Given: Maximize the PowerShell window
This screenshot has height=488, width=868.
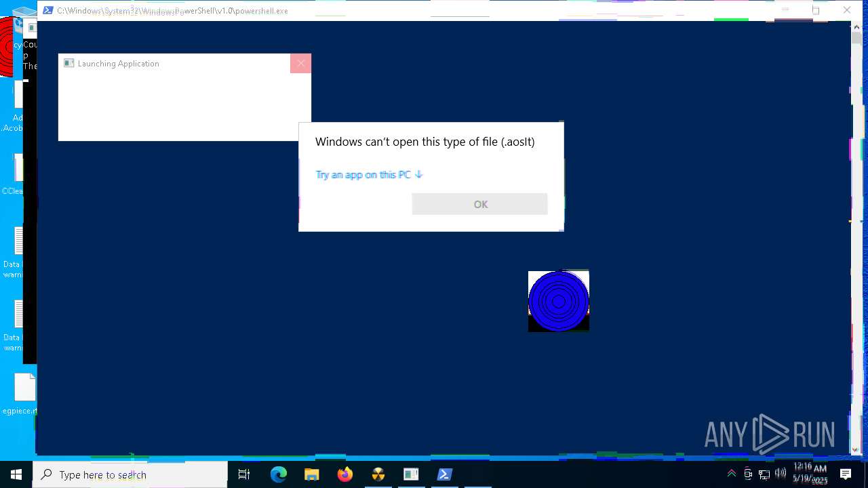Looking at the screenshot, I should point(816,10).
